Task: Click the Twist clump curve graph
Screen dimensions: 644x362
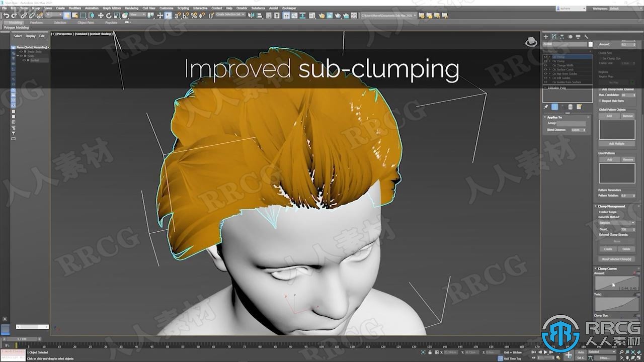Action: coord(617,304)
